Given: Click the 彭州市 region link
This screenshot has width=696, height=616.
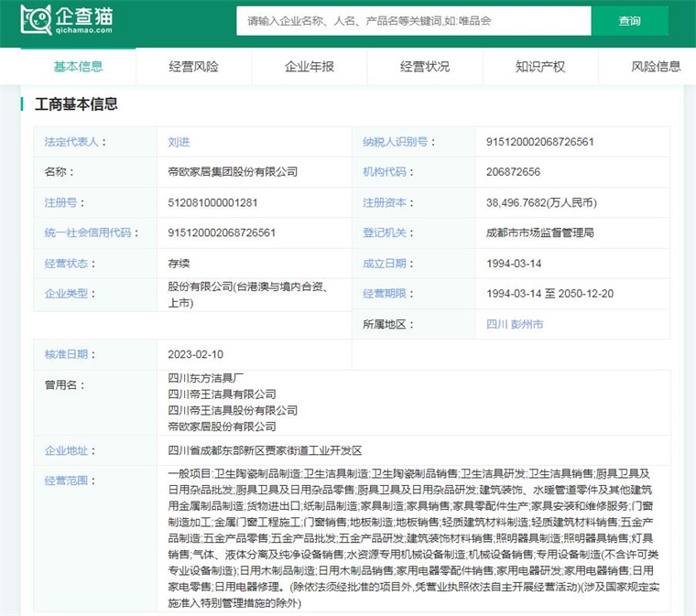Looking at the screenshot, I should coord(527,324).
